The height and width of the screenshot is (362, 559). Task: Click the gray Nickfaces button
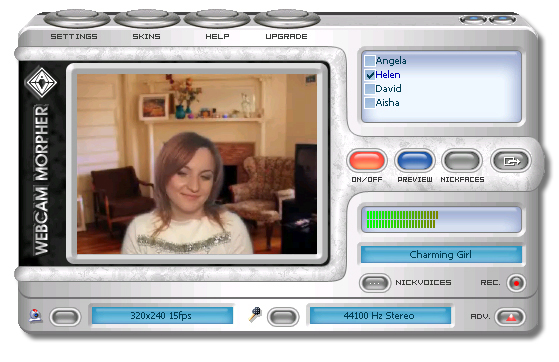[462, 161]
